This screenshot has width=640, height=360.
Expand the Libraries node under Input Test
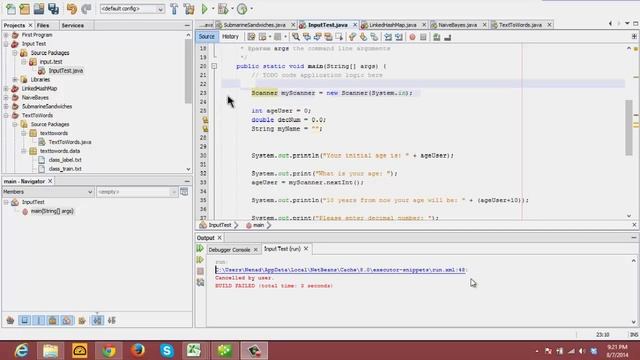point(15,80)
